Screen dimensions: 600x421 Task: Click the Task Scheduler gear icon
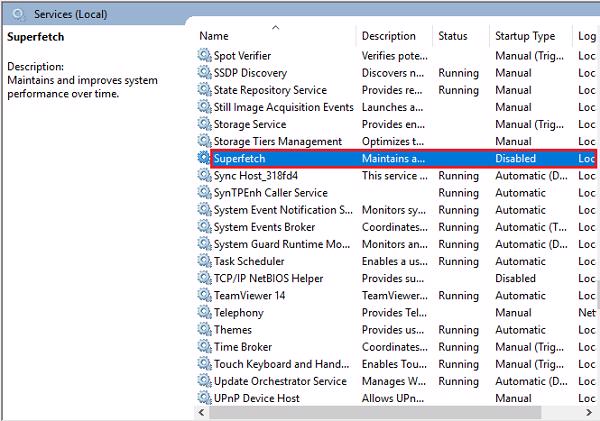[x=205, y=261]
